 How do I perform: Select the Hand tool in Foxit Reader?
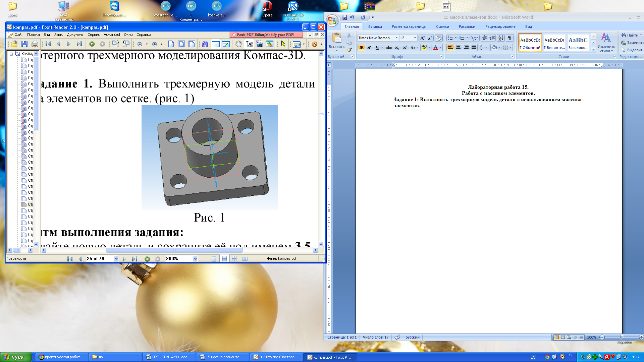238,44
